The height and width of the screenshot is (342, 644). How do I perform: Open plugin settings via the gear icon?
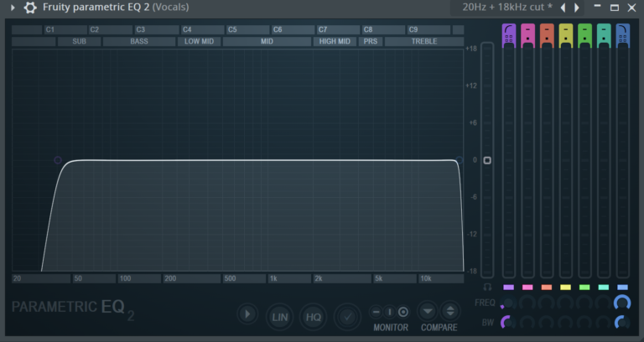point(30,8)
